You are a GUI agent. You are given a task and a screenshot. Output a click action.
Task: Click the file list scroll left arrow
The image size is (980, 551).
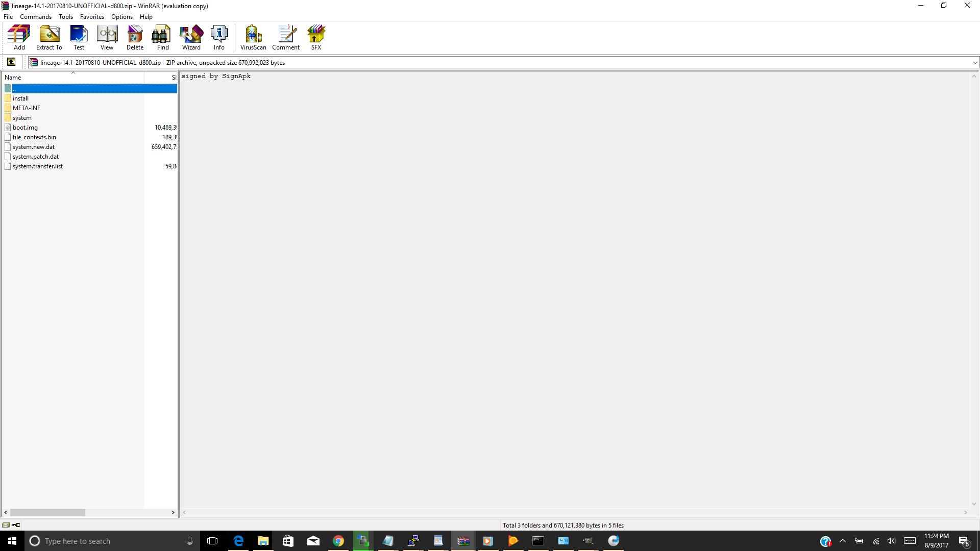pyautogui.click(x=6, y=512)
